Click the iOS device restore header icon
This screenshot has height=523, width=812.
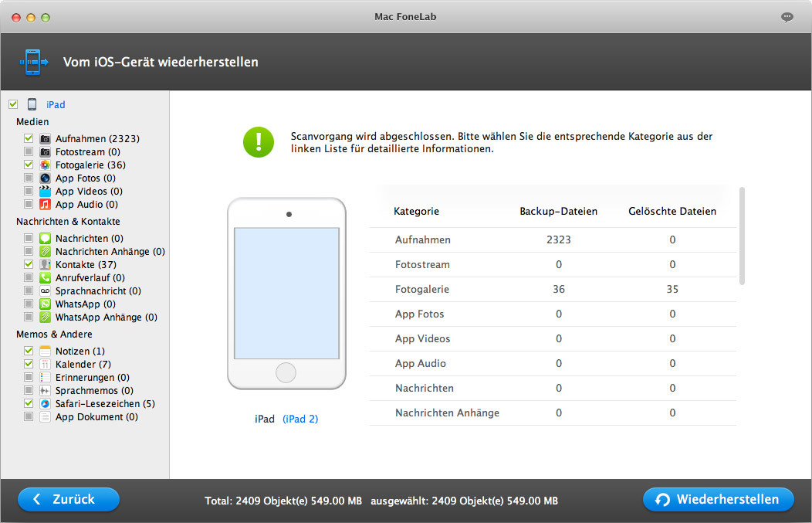coord(34,62)
